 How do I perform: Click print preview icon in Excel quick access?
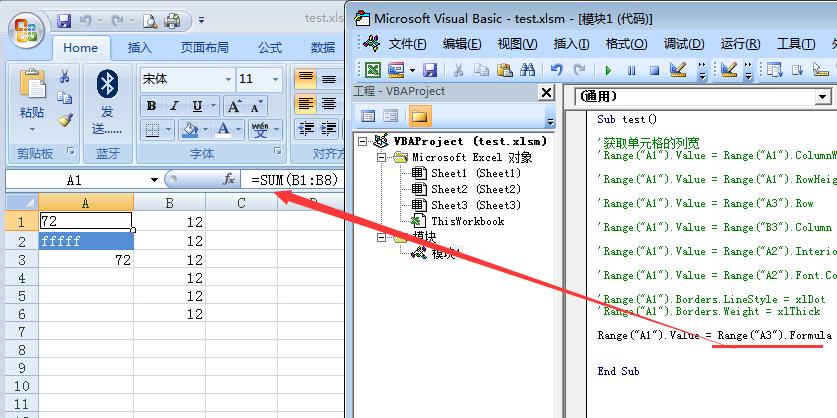[x=150, y=21]
